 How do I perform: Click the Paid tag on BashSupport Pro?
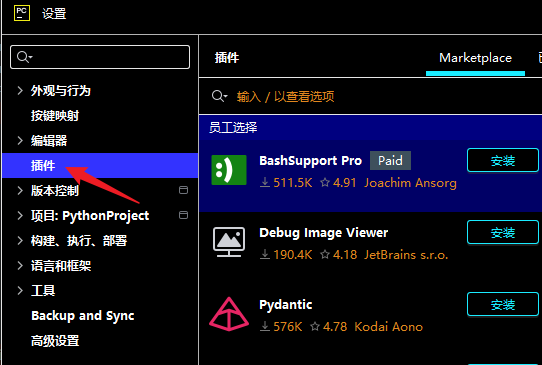tap(390, 160)
